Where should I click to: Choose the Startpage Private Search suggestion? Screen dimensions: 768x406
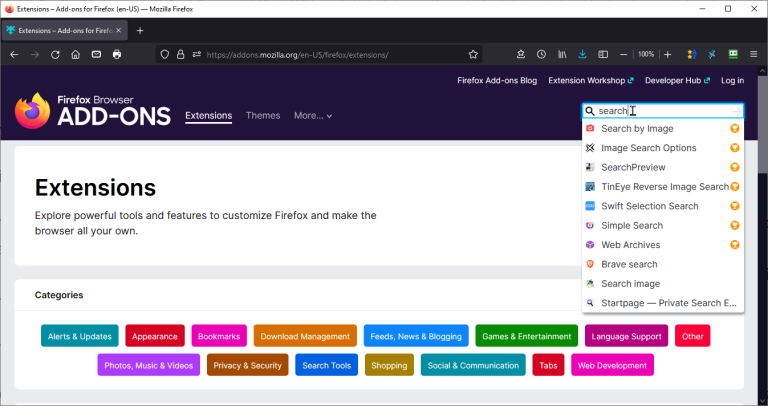663,303
